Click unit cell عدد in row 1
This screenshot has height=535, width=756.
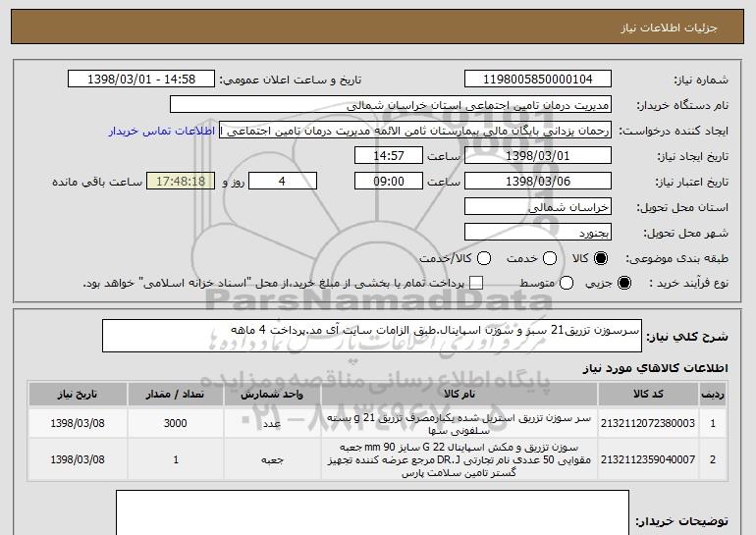coord(272,424)
